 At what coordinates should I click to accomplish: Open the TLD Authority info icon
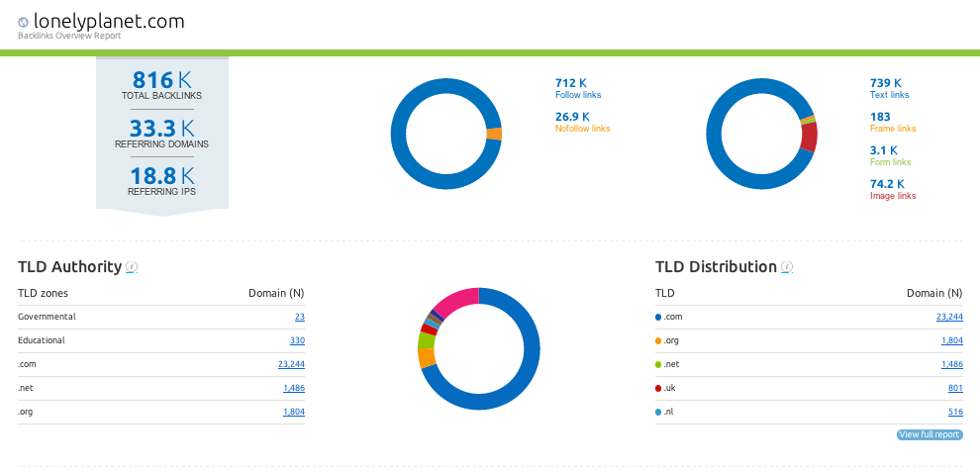pyautogui.click(x=132, y=267)
